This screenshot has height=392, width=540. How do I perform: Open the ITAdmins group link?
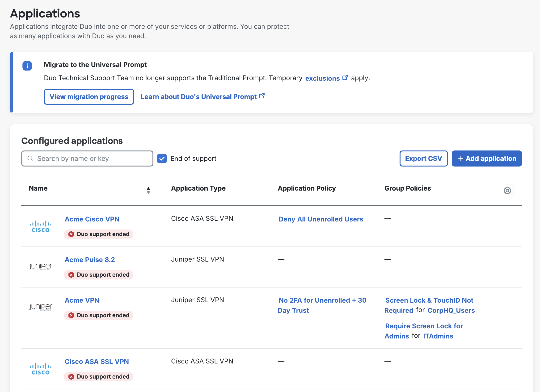click(x=438, y=336)
